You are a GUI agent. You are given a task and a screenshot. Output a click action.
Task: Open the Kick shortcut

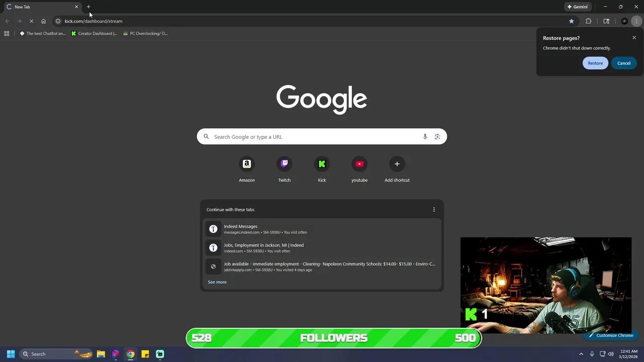(322, 169)
